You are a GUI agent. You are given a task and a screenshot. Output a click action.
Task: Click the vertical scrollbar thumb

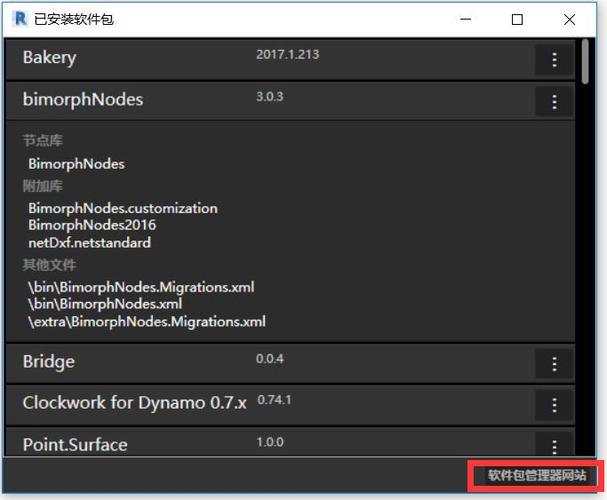pyautogui.click(x=585, y=62)
